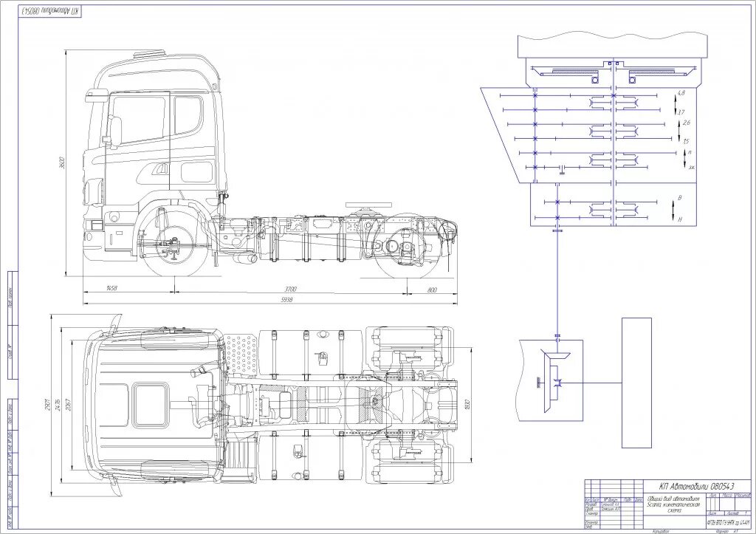
Task: Click the 1458 front overhang dimension
Action: (111, 289)
